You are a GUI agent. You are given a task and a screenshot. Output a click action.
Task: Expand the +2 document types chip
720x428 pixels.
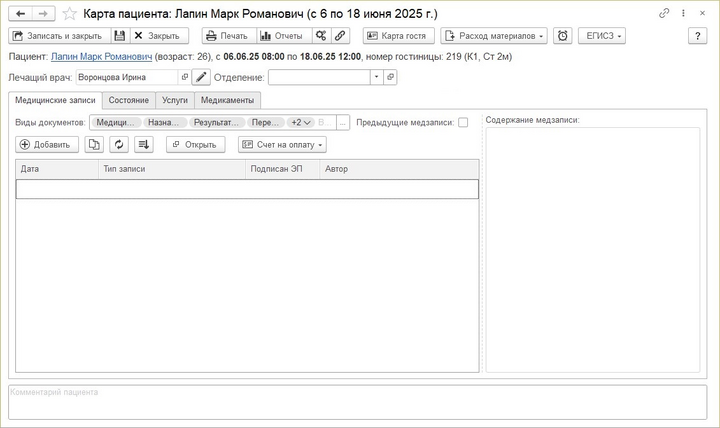pos(301,123)
